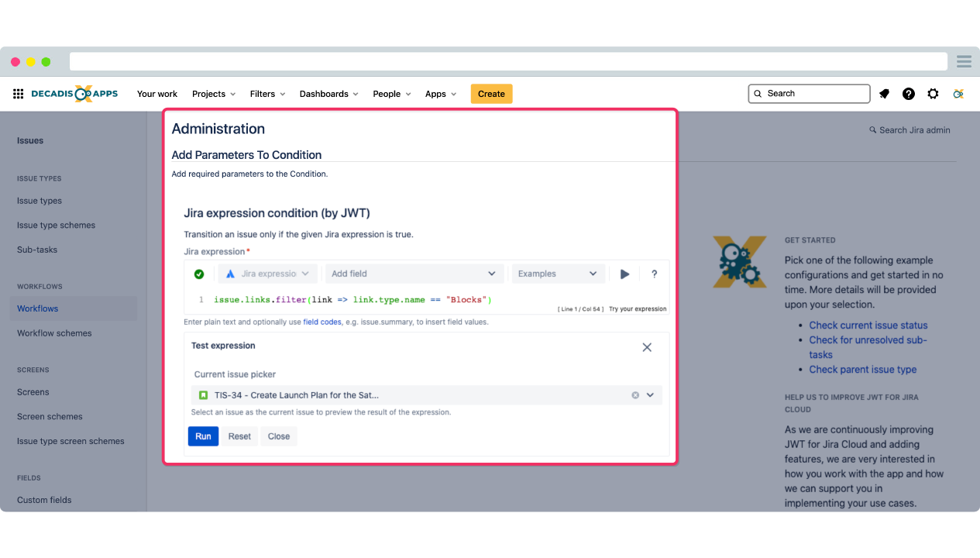Click the blue Run button
The height and width of the screenshot is (558, 980).
tap(203, 436)
